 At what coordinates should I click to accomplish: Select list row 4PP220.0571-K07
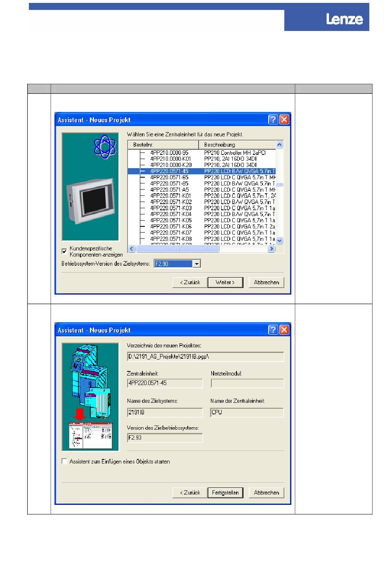click(201, 233)
